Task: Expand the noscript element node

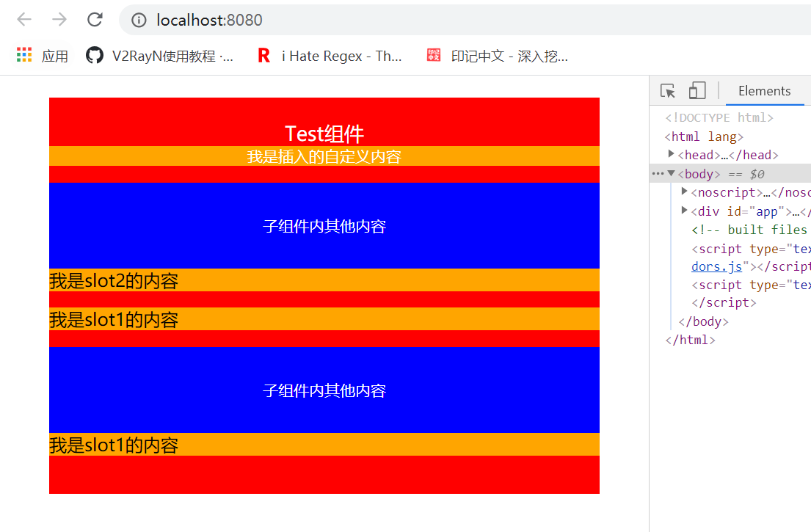Action: click(x=684, y=192)
